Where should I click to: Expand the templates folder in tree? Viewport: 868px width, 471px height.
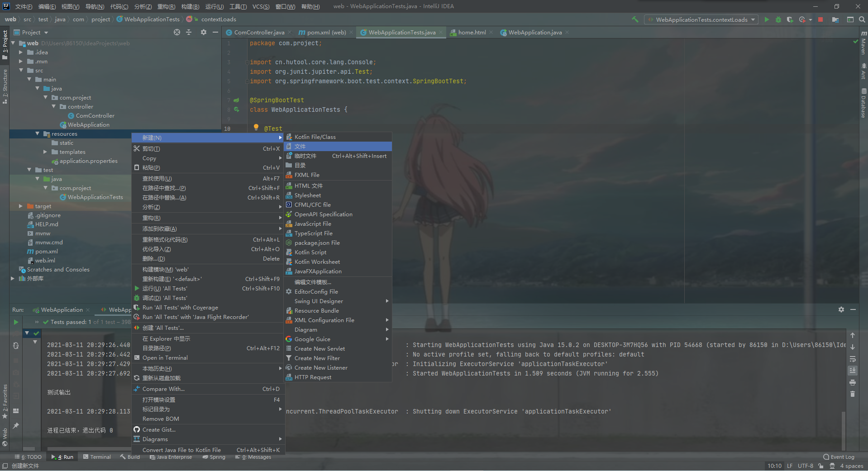(x=45, y=152)
